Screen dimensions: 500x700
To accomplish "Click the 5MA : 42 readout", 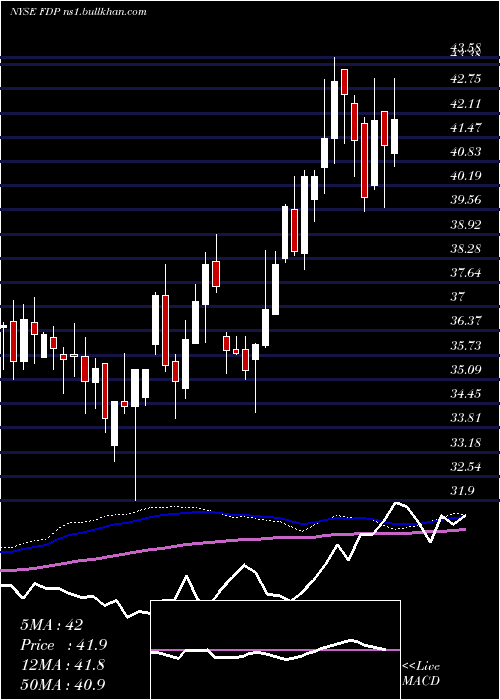I will 52,625.
